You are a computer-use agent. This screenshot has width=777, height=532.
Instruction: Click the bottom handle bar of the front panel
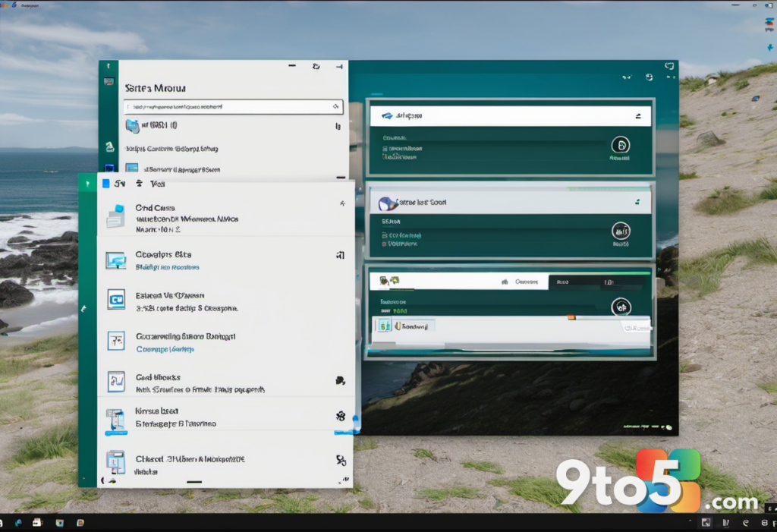pyautogui.click(x=194, y=481)
